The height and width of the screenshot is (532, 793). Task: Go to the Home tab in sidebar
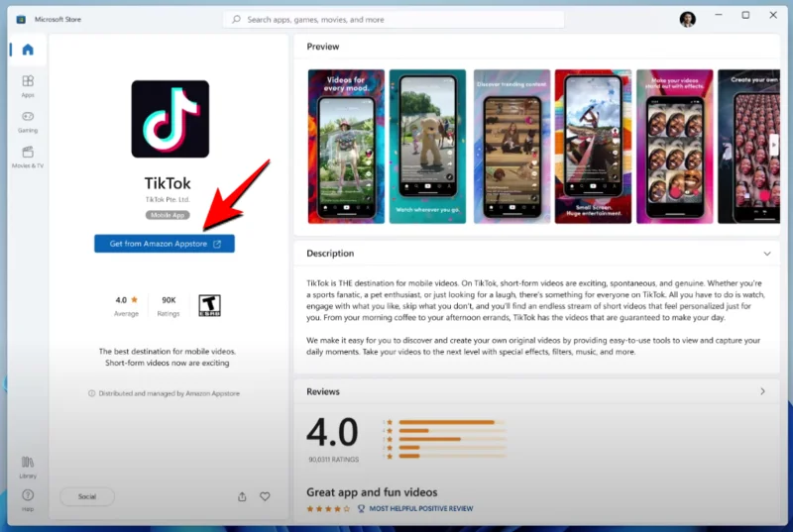click(x=28, y=50)
